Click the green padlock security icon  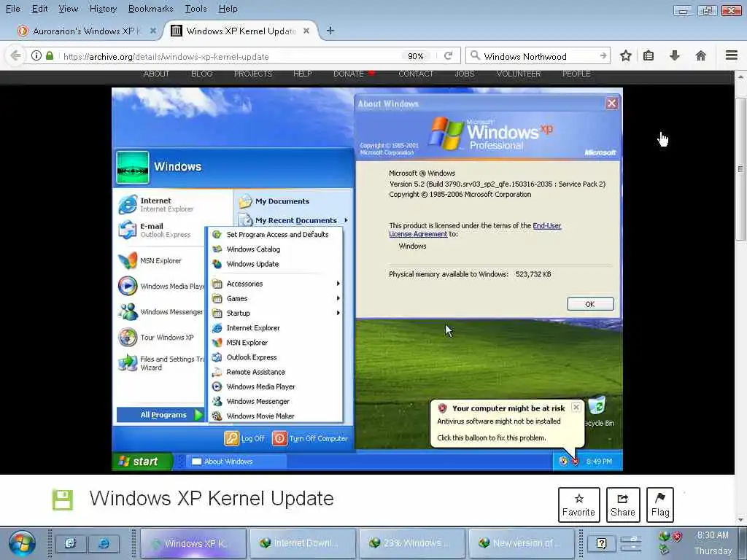coord(50,55)
